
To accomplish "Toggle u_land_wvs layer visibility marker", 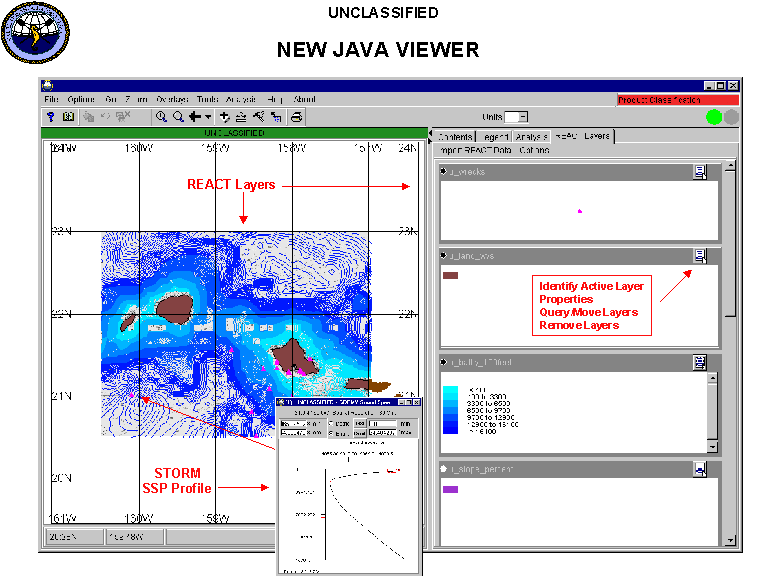I will pyautogui.click(x=443, y=257).
